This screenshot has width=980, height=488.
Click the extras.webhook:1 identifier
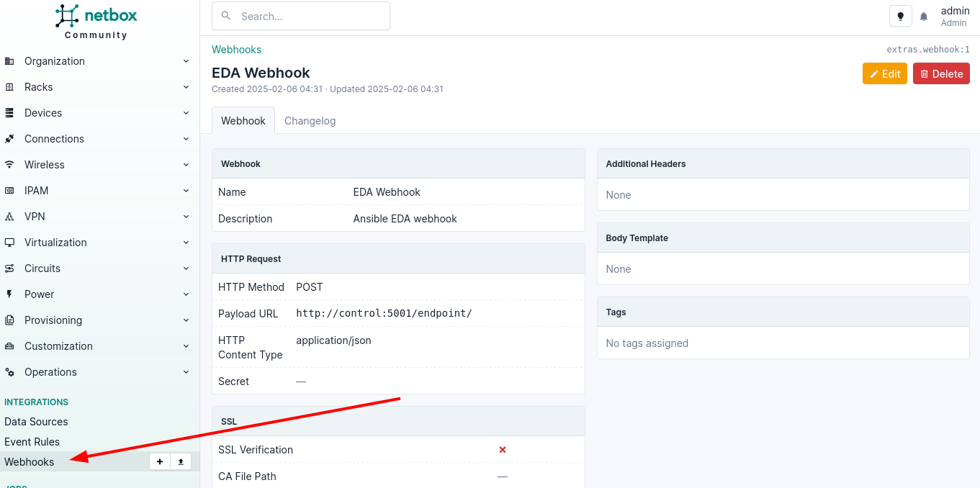928,50
